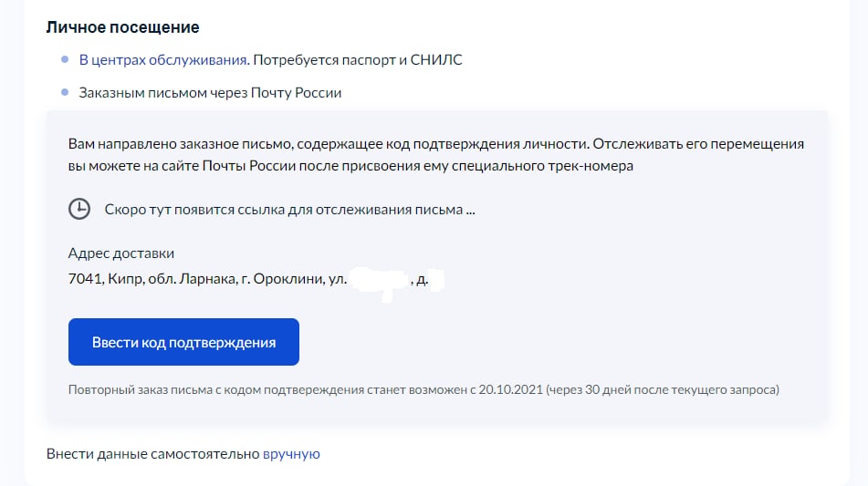The height and width of the screenshot is (486, 868).
Task: Click the "Потребуется паспорт и СНИЛС" text
Action: 358,60
